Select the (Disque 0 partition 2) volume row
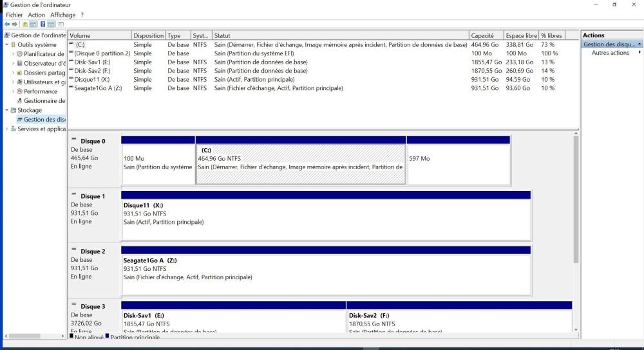 click(316, 53)
